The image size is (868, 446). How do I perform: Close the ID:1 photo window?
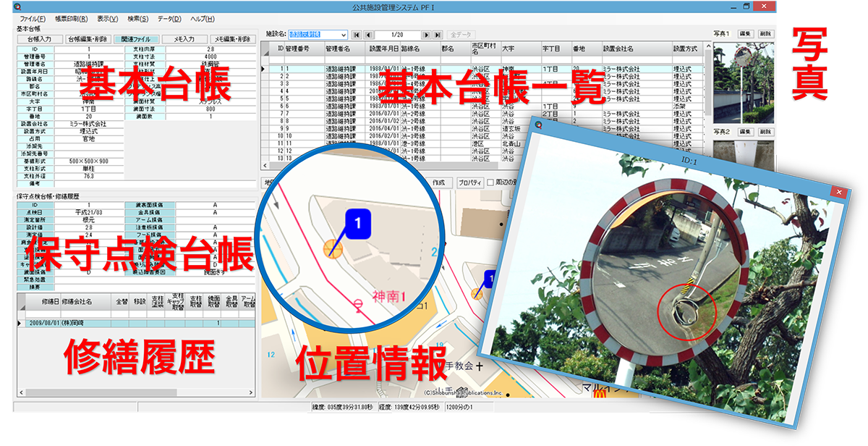(x=838, y=193)
